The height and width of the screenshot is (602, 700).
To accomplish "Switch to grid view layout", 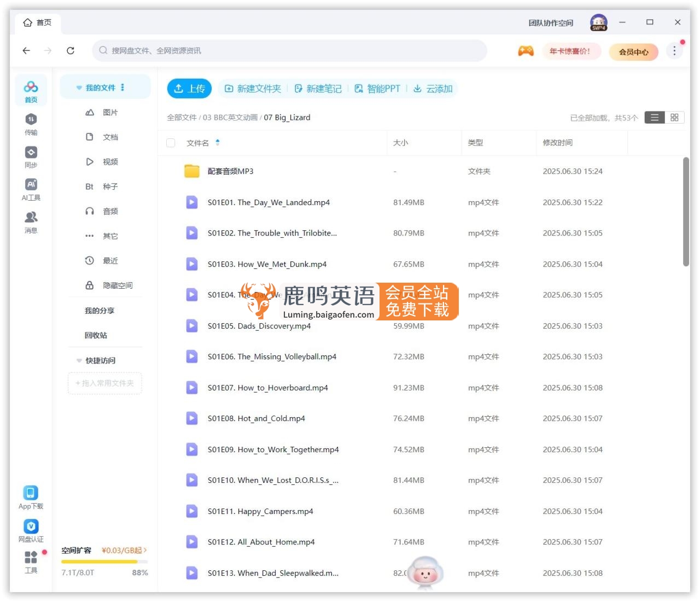I will pos(674,117).
